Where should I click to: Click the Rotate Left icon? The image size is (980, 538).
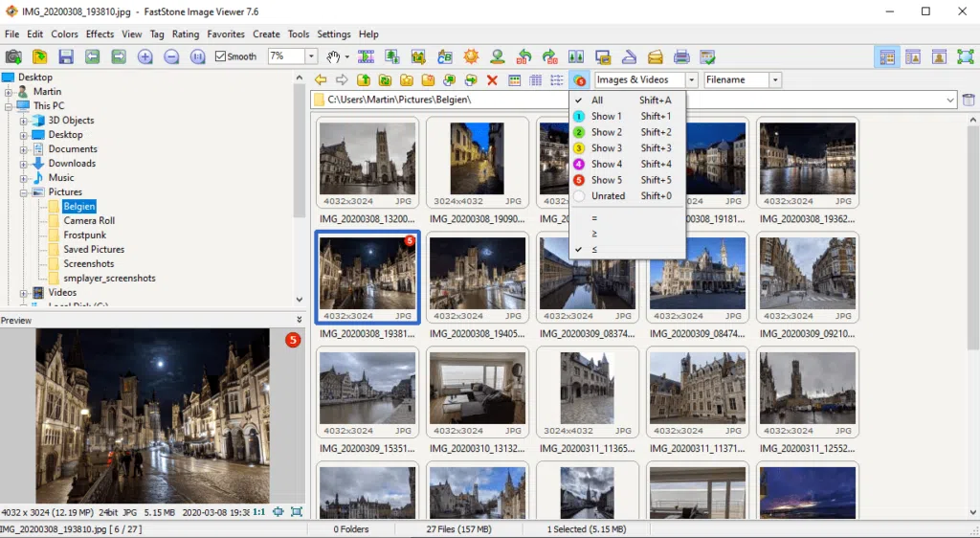pyautogui.click(x=523, y=56)
